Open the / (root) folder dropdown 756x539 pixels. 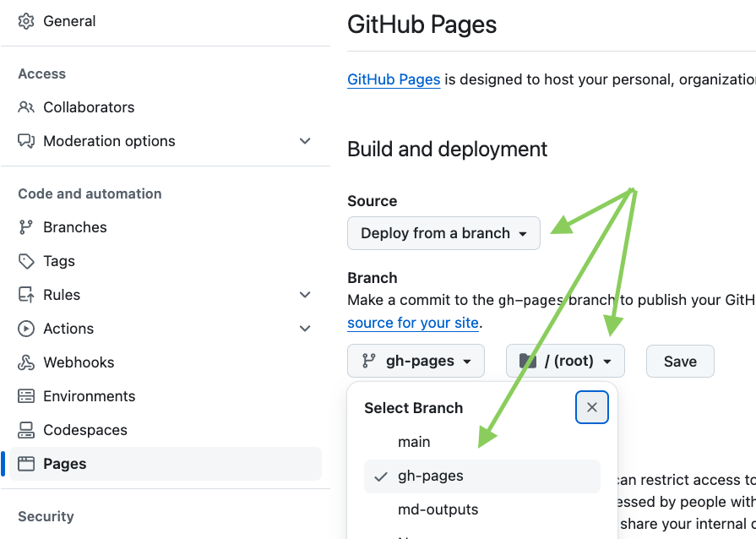click(565, 361)
